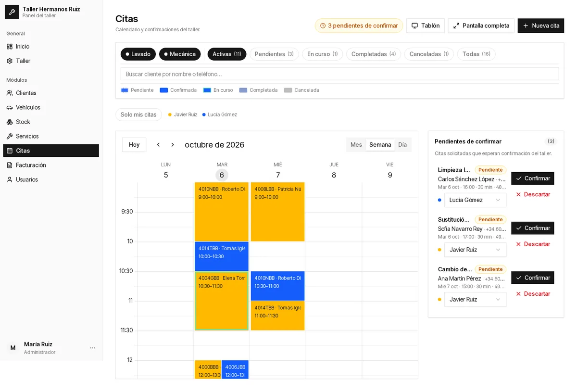577x392 pixels.
Task: Focus the Buscar cliente search field
Action: 339,74
